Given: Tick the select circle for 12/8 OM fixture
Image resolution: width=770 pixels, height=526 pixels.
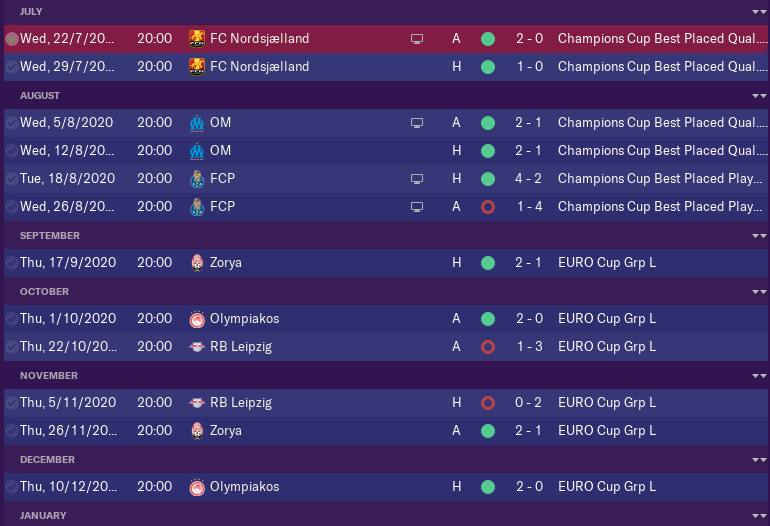Looking at the screenshot, I should [11, 151].
